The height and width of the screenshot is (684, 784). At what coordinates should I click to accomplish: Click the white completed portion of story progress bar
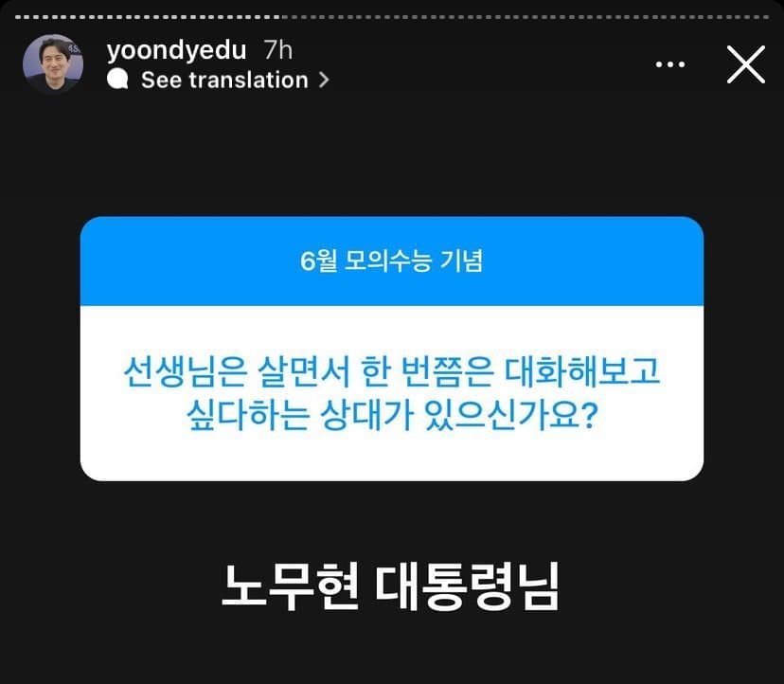point(149,17)
